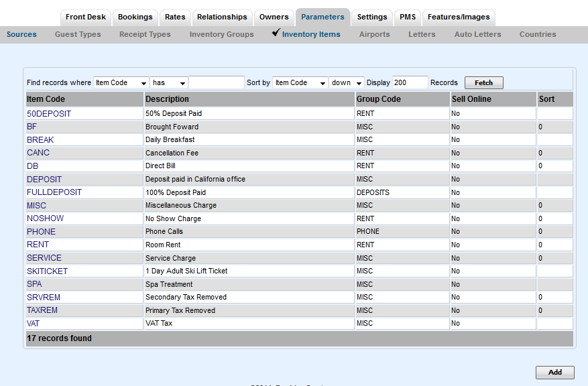Click the search text field
This screenshot has width=588, height=386.
pyautogui.click(x=216, y=82)
